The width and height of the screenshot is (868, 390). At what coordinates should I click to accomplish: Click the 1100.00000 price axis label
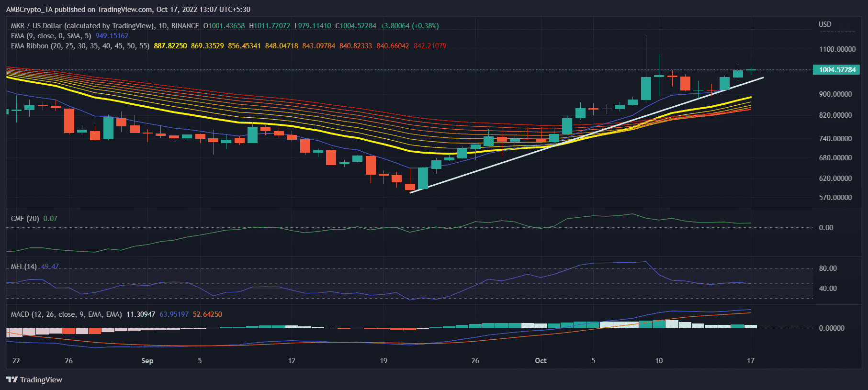tap(837, 49)
